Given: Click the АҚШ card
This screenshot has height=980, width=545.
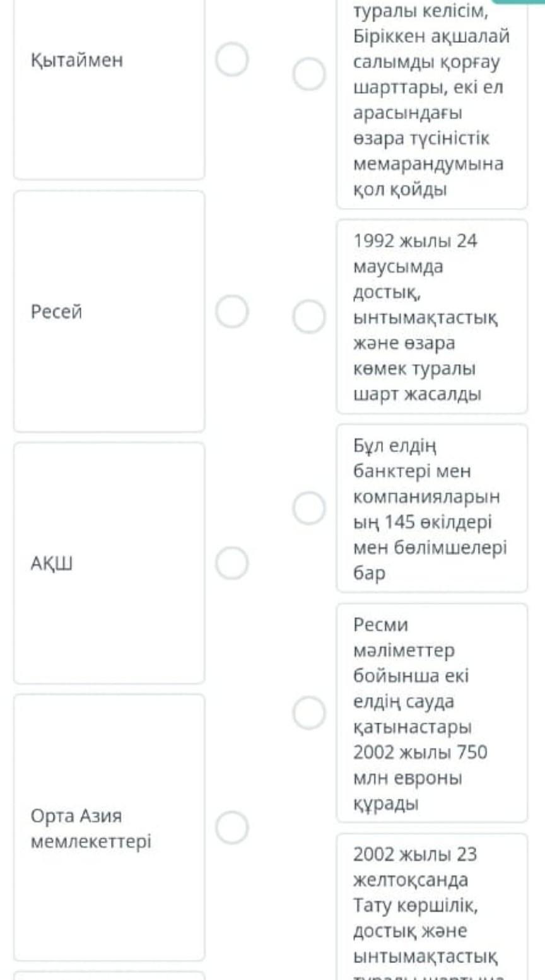Looking at the screenshot, I should 109,563.
